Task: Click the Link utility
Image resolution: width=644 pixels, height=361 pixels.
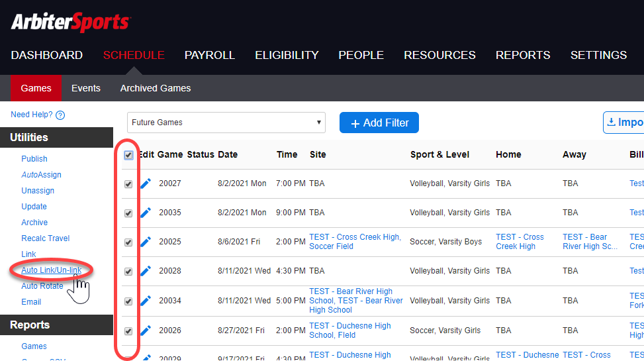Action: [x=28, y=254]
